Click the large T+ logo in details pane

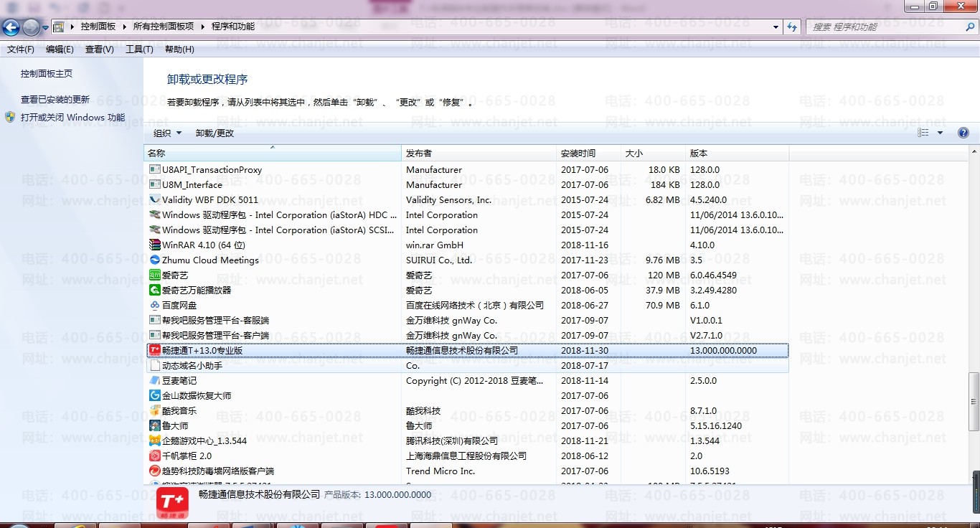click(x=172, y=504)
